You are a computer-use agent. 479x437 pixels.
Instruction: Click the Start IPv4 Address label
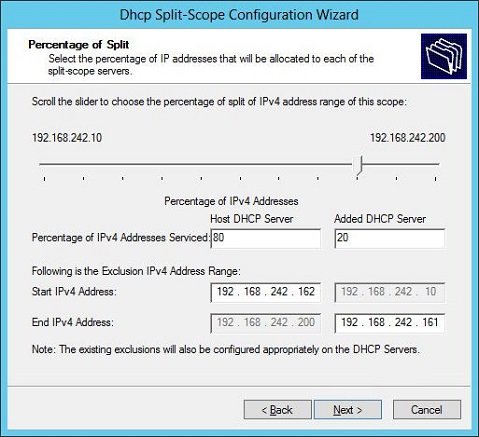[74, 292]
